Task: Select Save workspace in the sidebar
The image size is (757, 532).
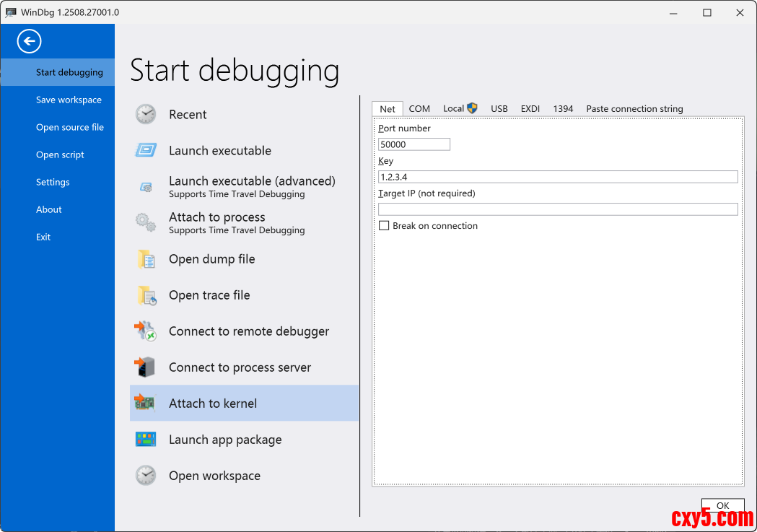Action: click(x=69, y=100)
